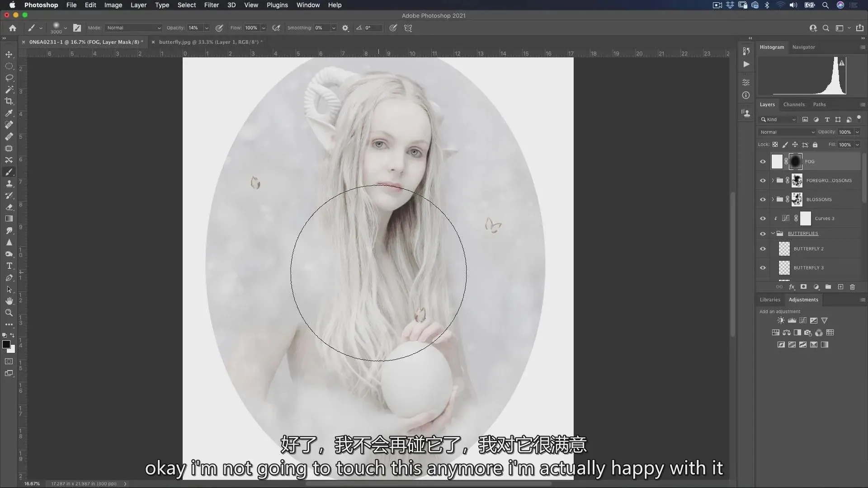
Task: Select the Magic Wand tool
Action: (9, 89)
